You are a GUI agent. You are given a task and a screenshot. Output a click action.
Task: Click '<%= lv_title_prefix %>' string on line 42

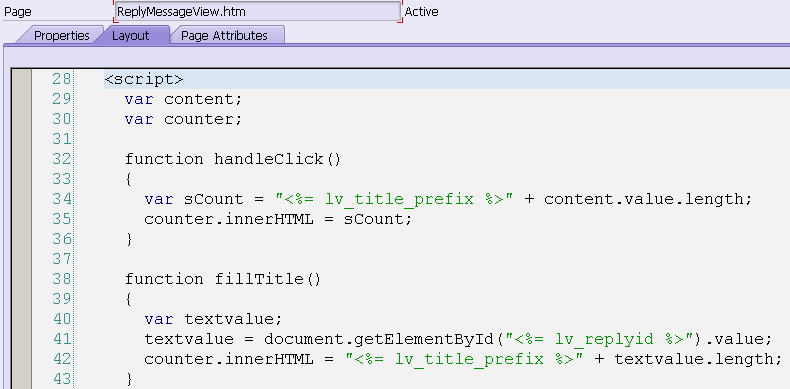point(464,359)
